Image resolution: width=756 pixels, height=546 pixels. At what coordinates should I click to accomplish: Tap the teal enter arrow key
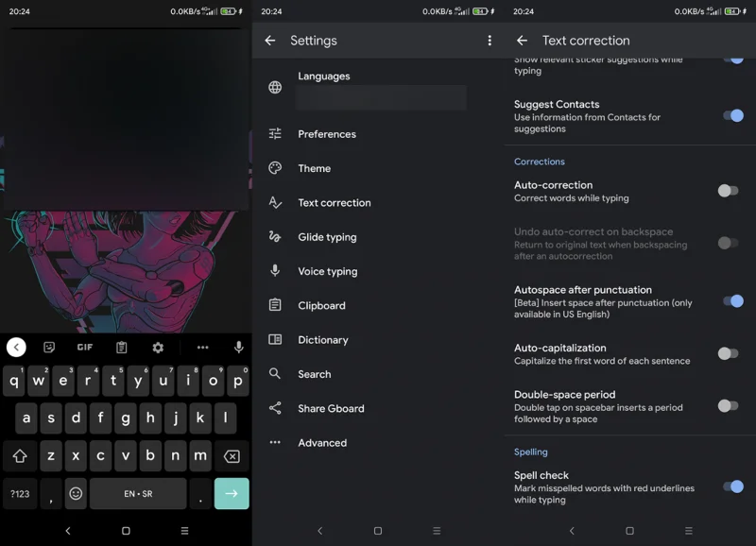(232, 493)
